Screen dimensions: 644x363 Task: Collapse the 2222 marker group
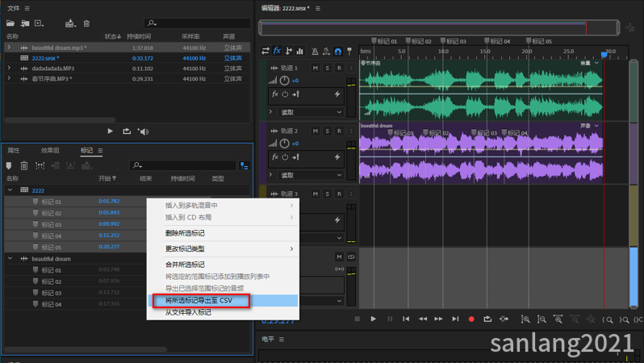click(10, 190)
